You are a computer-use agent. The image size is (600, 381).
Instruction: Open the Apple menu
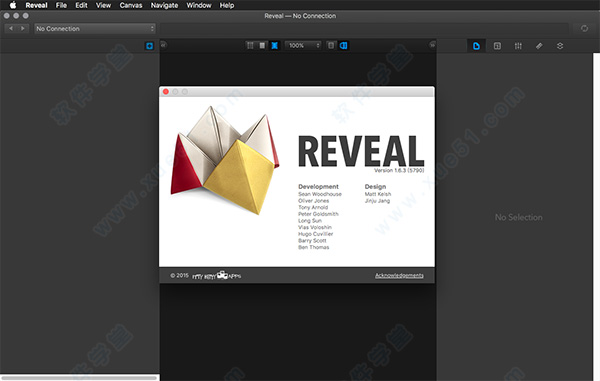click(x=13, y=5)
